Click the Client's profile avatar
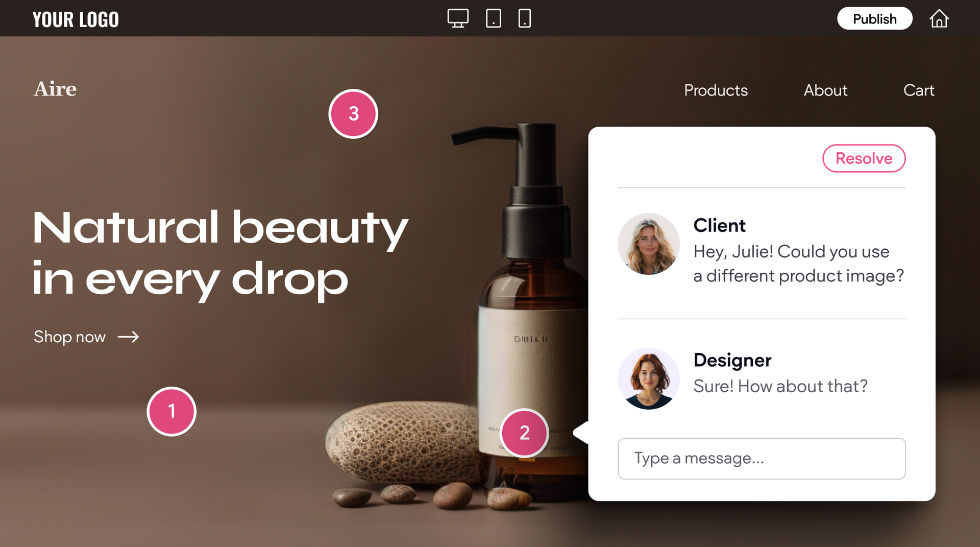Image resolution: width=980 pixels, height=547 pixels. point(648,244)
